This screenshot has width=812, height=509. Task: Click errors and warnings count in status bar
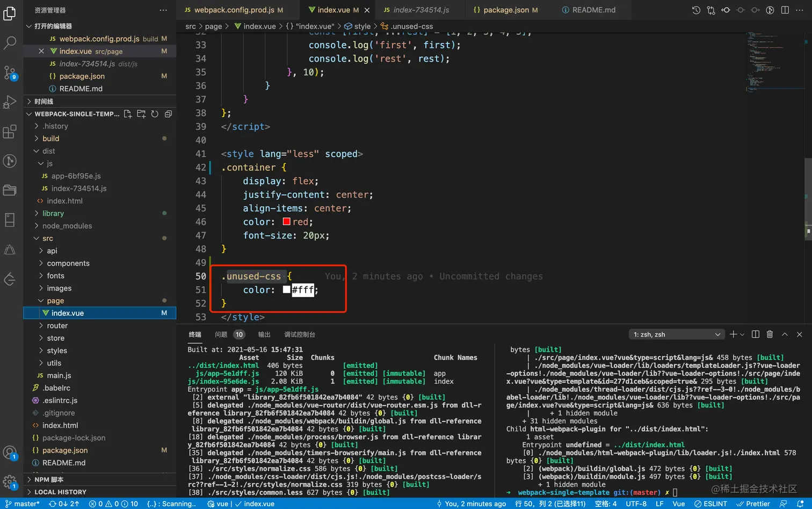coord(113,504)
